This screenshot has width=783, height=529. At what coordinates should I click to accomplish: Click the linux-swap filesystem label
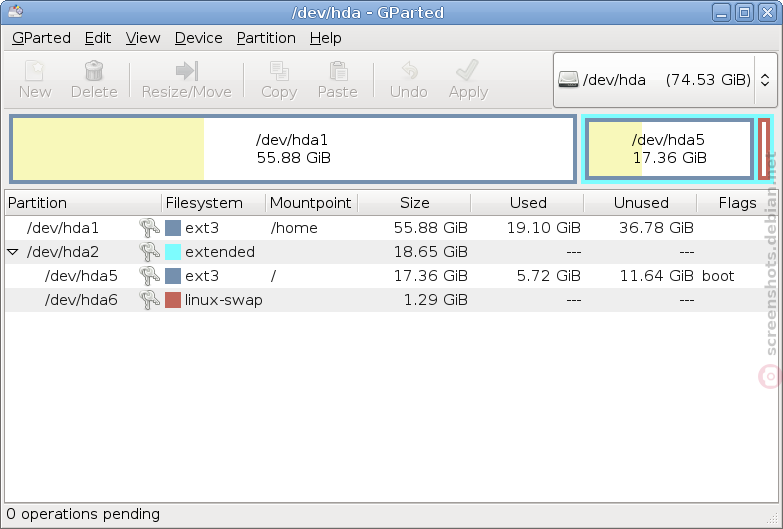coord(224,300)
